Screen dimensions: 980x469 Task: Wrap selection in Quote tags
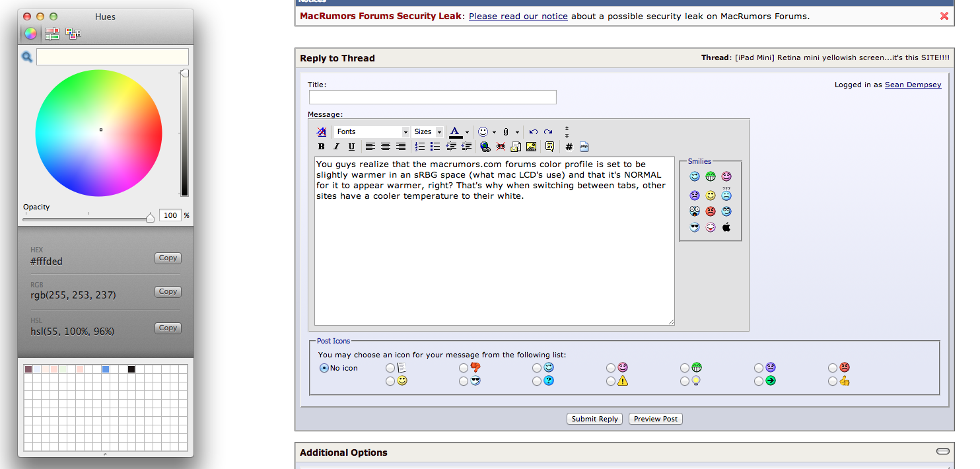pos(549,147)
